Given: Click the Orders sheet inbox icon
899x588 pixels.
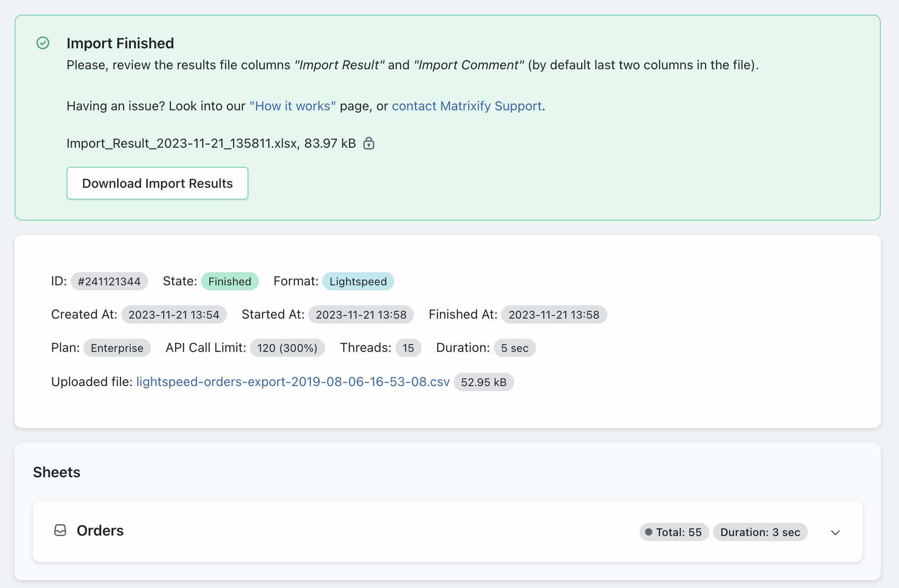Looking at the screenshot, I should 60,530.
